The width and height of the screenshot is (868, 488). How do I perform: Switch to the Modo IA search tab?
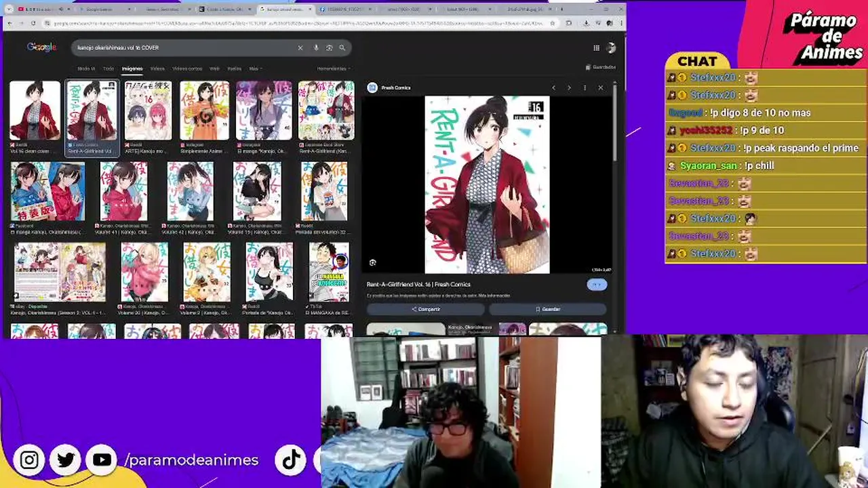coord(86,68)
